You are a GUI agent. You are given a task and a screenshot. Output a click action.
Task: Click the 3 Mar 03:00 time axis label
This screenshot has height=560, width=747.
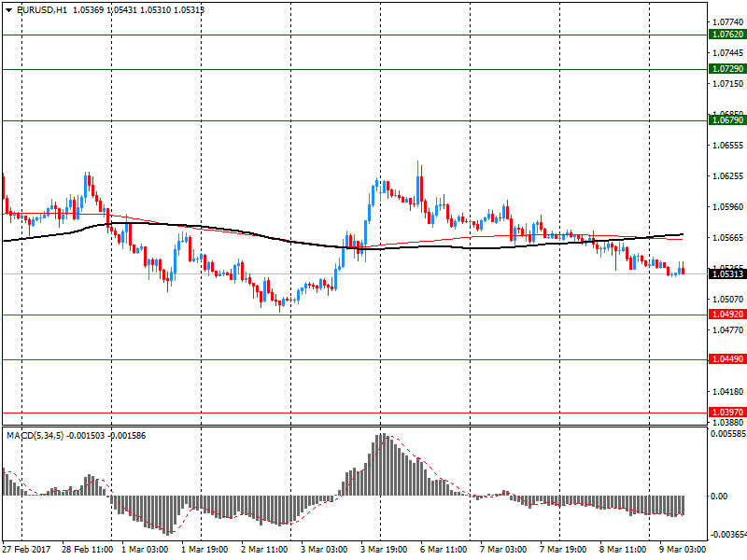coord(324,550)
